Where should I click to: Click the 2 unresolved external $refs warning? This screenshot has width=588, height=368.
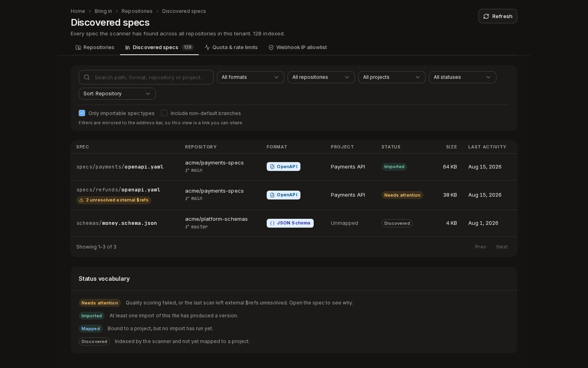114,200
